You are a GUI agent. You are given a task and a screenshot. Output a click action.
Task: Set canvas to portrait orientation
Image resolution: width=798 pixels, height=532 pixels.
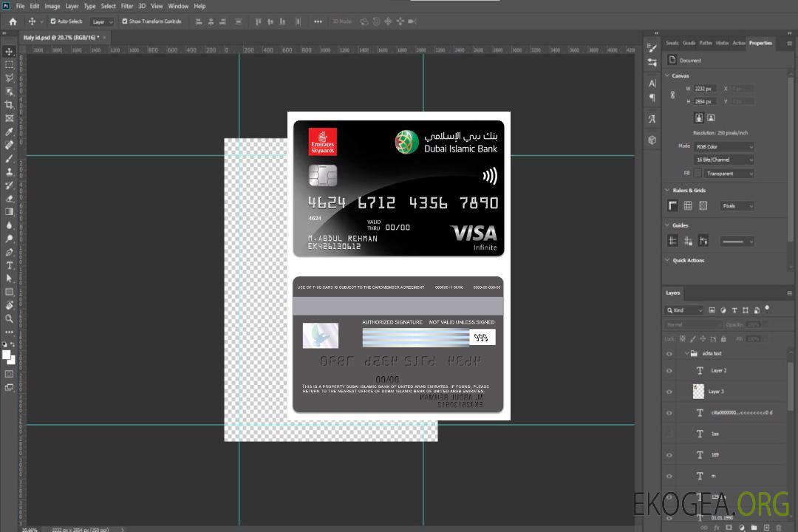point(699,118)
